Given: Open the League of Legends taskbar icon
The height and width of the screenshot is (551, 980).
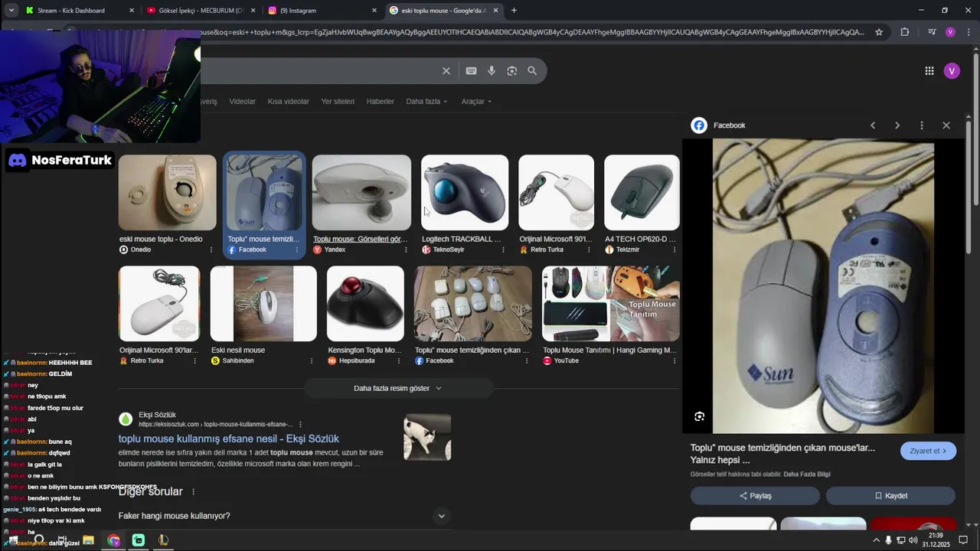Looking at the screenshot, I should point(163,540).
